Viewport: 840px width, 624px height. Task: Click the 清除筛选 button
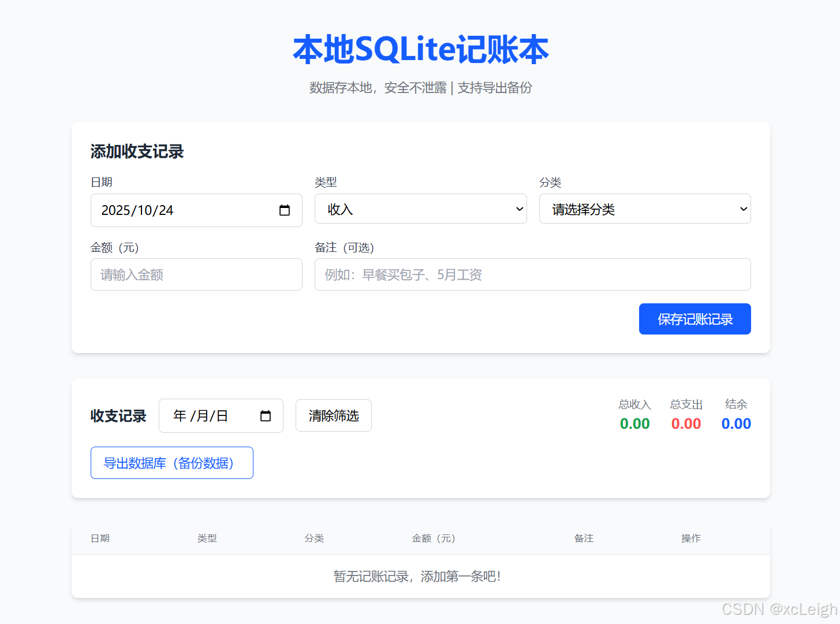pyautogui.click(x=333, y=415)
